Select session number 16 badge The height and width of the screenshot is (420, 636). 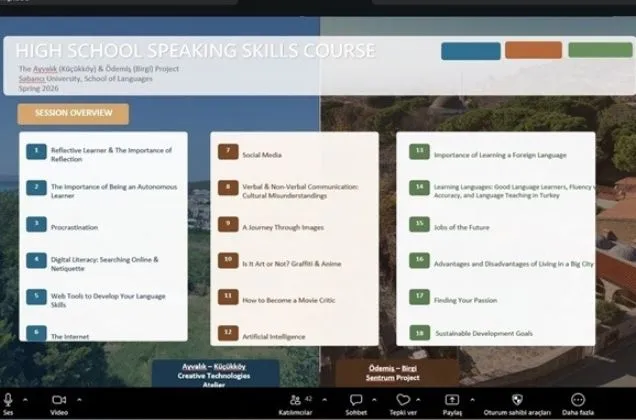[x=419, y=260]
